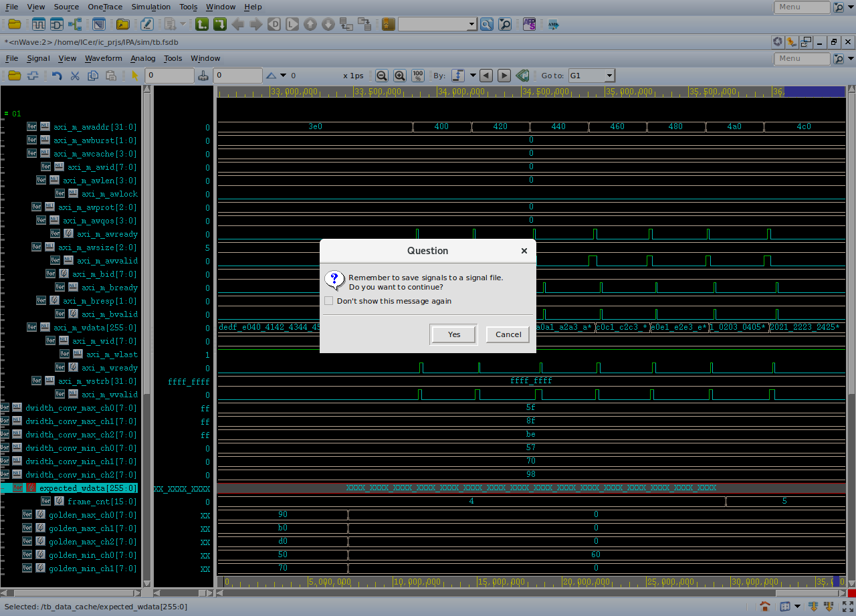This screenshot has width=856, height=616.
Task: Open the Go to G1 dropdown
Action: tap(609, 76)
